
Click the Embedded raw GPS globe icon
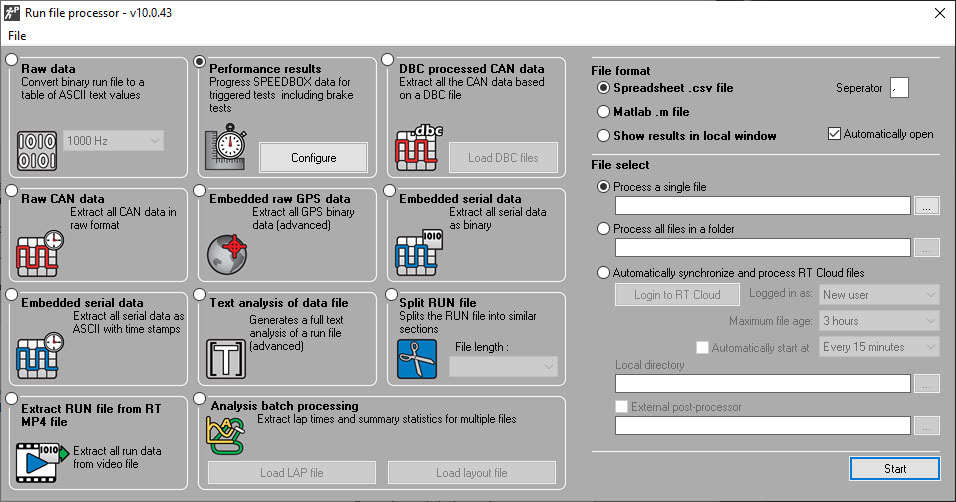[x=227, y=252]
